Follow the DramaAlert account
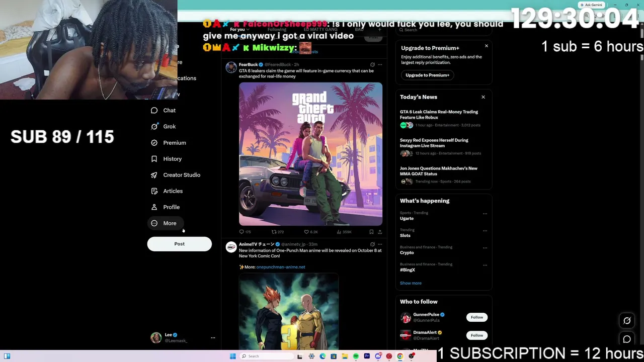Viewport: 644px width, 362px height. [477, 335]
